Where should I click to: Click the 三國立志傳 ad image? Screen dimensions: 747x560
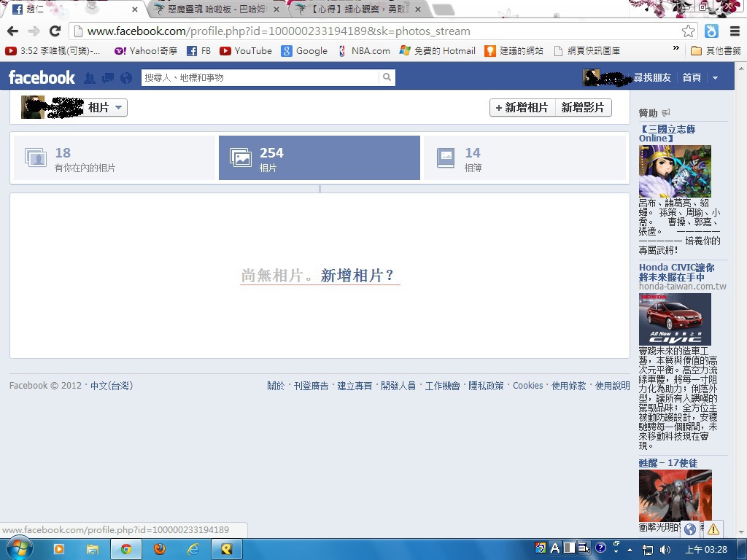click(x=675, y=171)
